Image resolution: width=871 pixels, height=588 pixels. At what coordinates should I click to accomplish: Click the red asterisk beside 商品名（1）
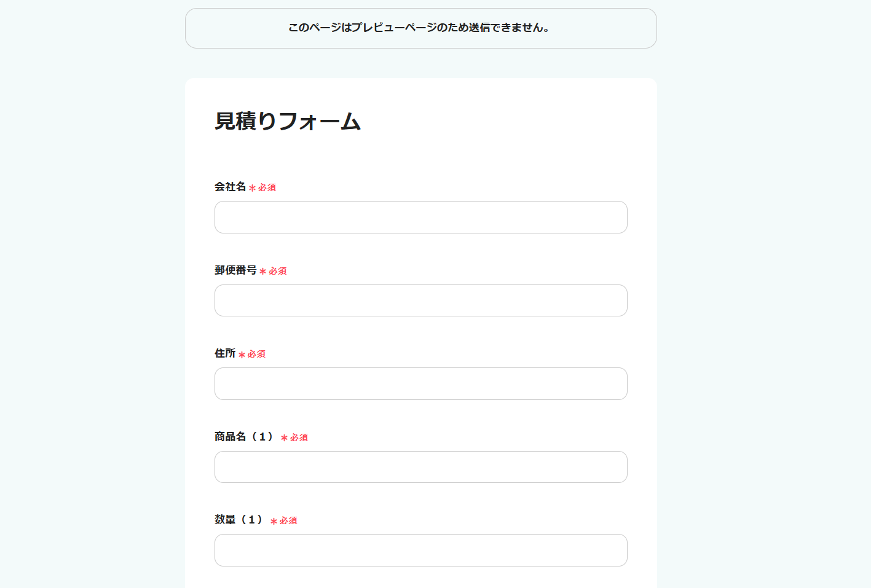284,438
